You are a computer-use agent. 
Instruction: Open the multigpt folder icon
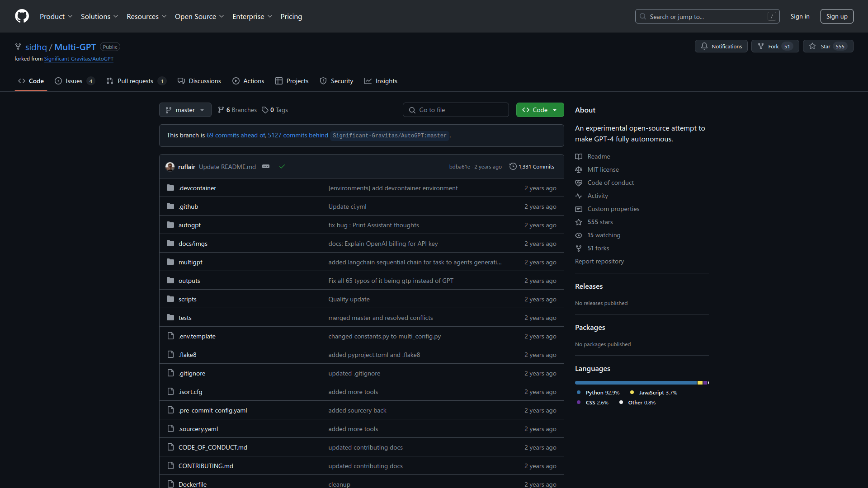(x=170, y=262)
